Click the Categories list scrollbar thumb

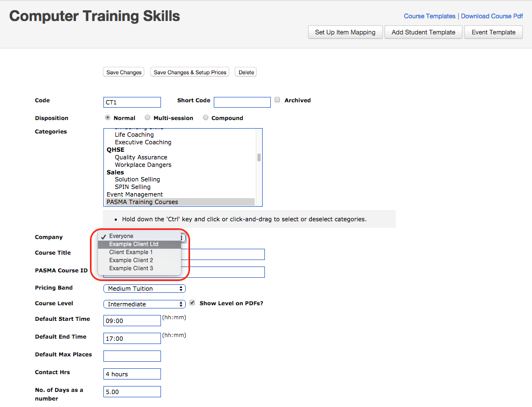click(x=259, y=157)
